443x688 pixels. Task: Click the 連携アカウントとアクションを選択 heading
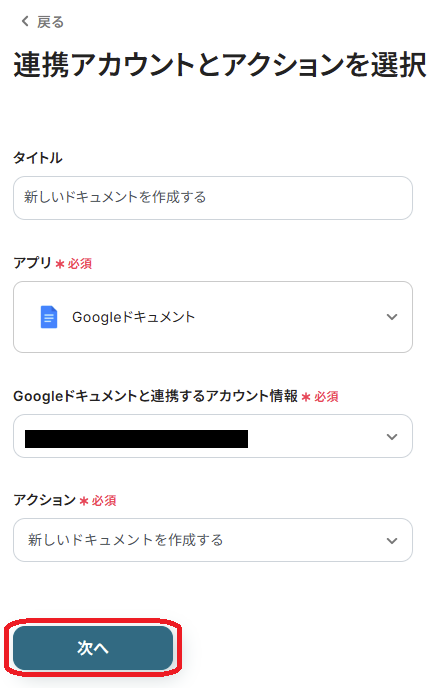[220, 64]
